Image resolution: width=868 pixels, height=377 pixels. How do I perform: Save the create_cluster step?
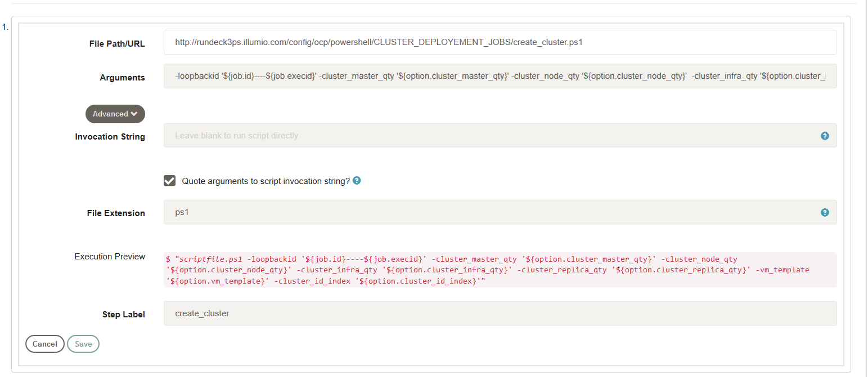pyautogui.click(x=83, y=344)
